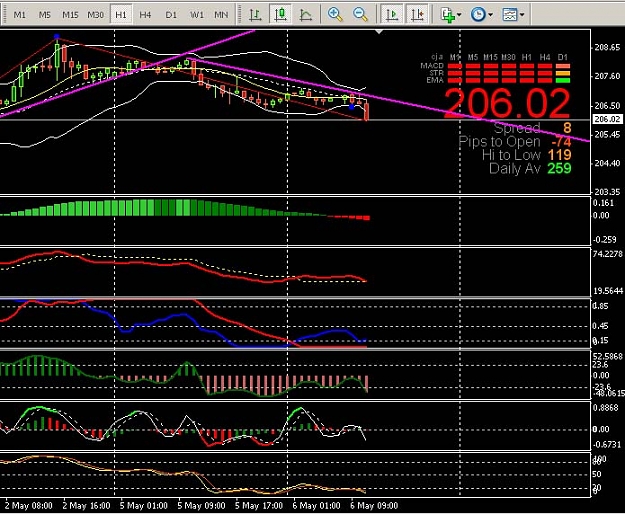Switch to M1 timeframe
The height and width of the screenshot is (514, 625).
pos(19,15)
